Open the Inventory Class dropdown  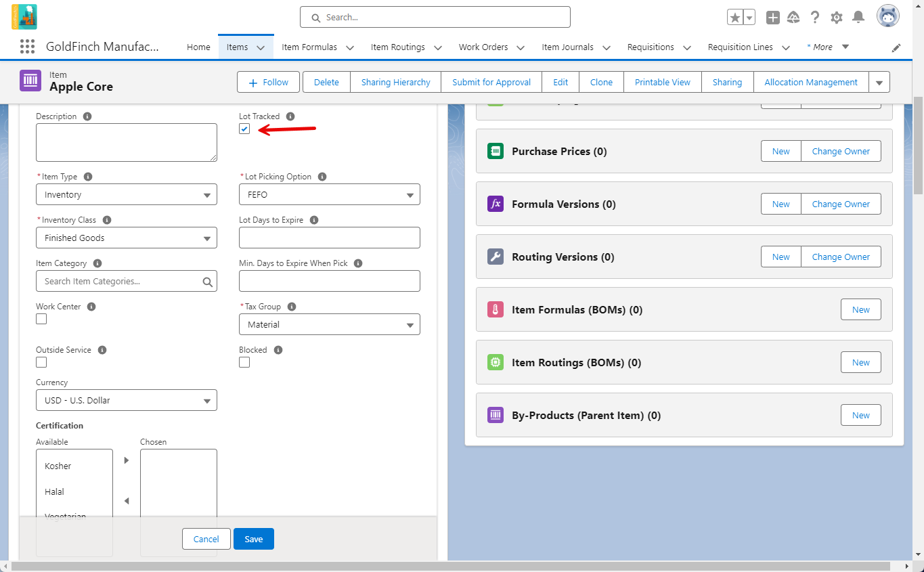pos(127,238)
